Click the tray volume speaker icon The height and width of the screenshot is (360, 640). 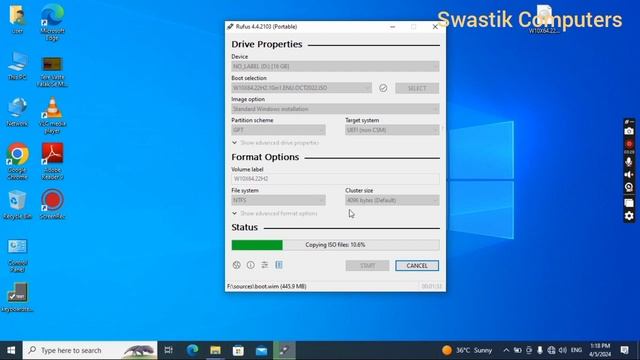coord(563,350)
